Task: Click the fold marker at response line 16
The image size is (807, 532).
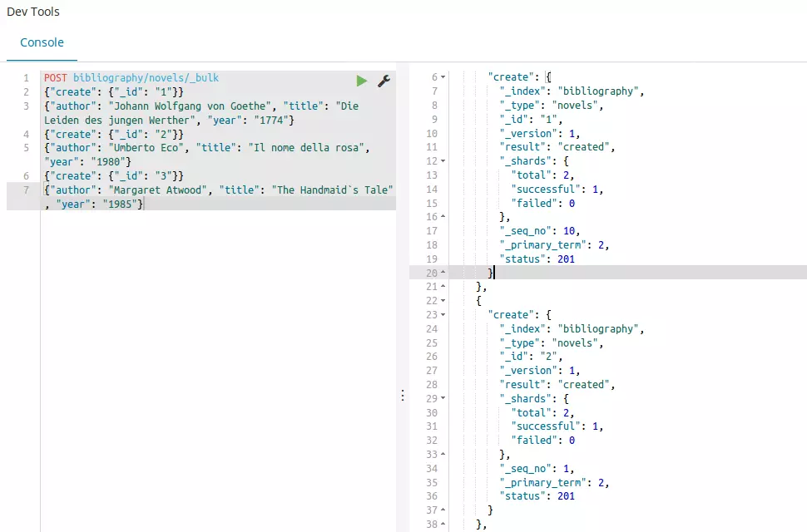Action: (x=443, y=217)
